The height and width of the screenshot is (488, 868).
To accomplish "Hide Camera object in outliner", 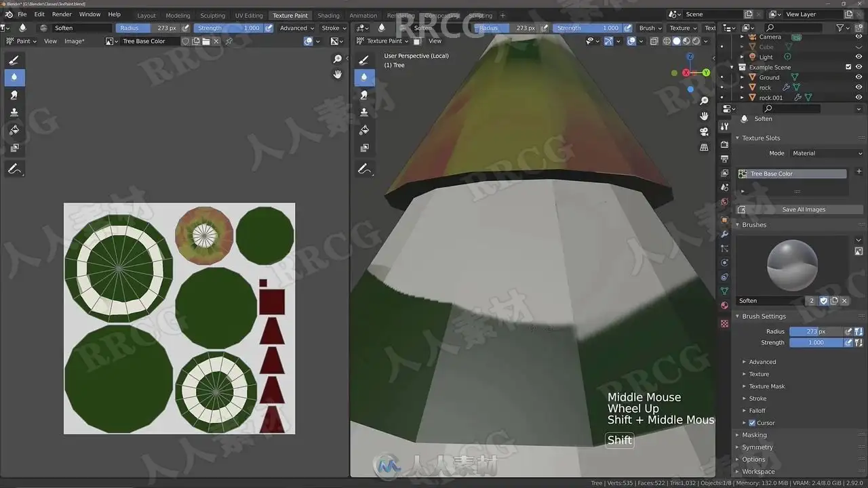I will click(859, 37).
